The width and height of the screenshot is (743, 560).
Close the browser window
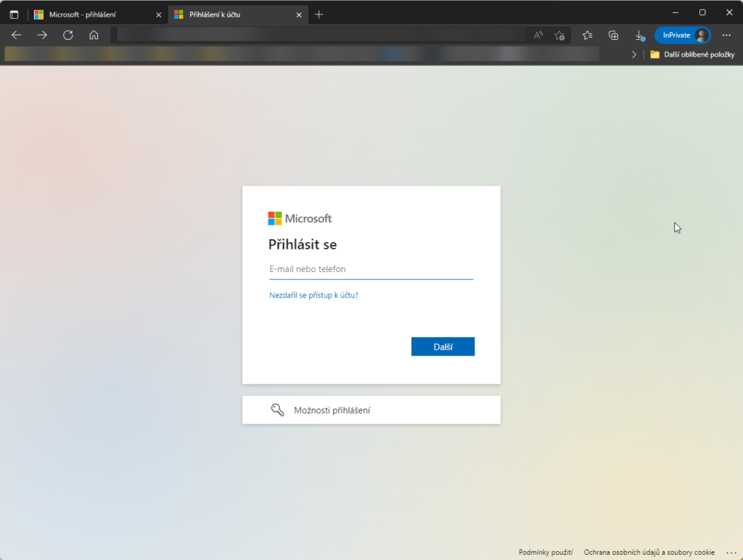pyautogui.click(x=729, y=12)
